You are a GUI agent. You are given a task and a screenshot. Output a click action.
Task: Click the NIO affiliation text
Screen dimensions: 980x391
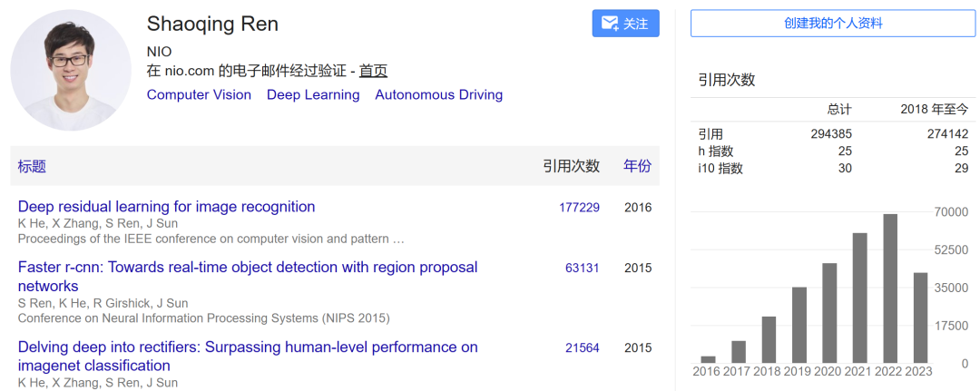click(160, 52)
